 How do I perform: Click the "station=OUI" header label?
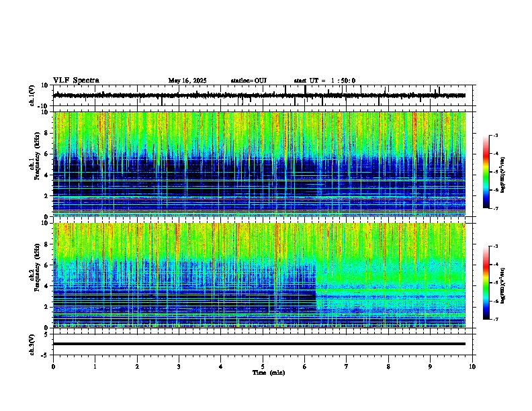point(249,81)
